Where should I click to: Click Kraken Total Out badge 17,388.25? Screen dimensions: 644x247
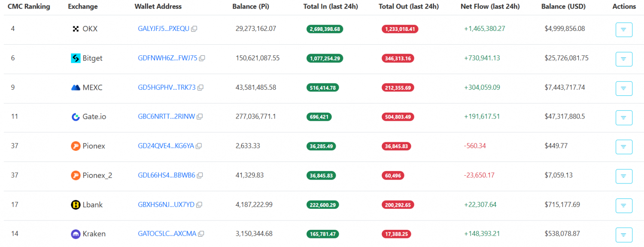(398, 234)
